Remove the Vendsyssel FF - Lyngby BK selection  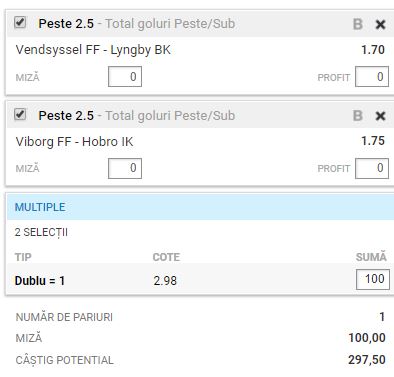pos(380,24)
